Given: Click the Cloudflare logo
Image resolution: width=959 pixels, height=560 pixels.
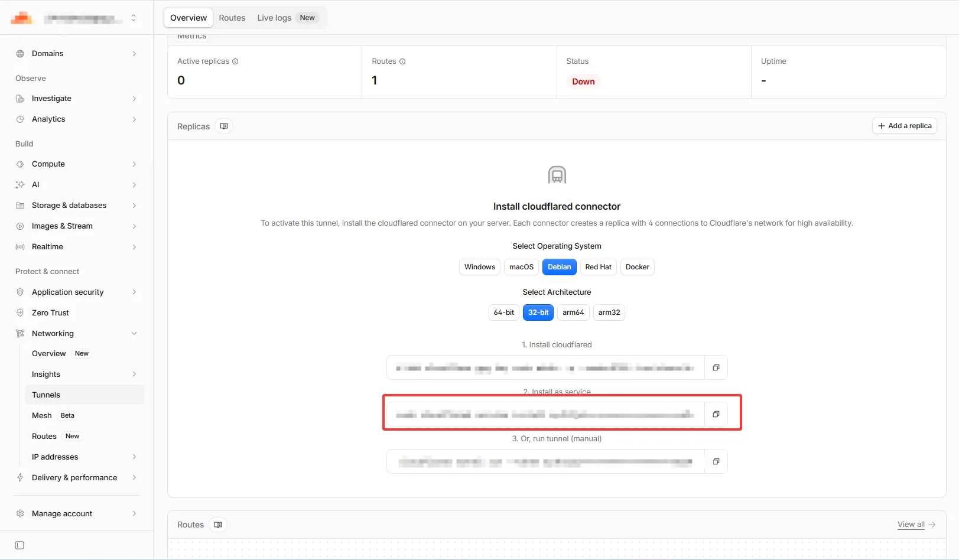Looking at the screenshot, I should coord(21,18).
